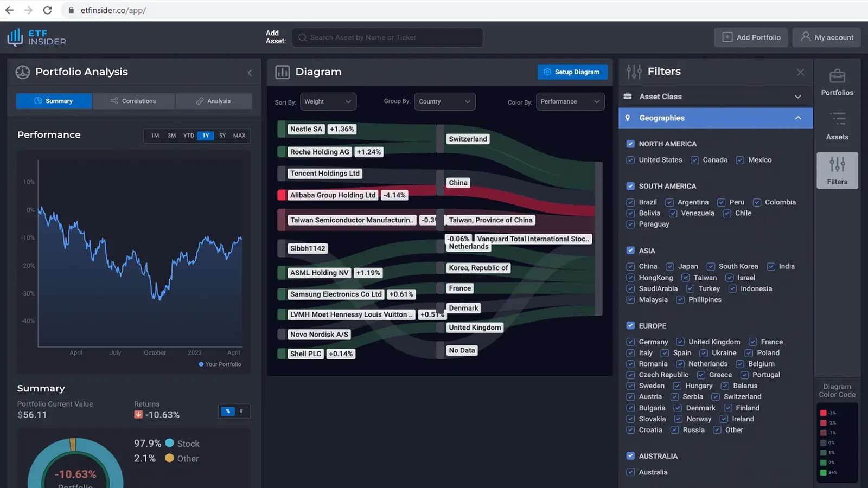Collapse Portfolio Analysis panel arrow
This screenshot has width=868, height=488.
tap(250, 73)
